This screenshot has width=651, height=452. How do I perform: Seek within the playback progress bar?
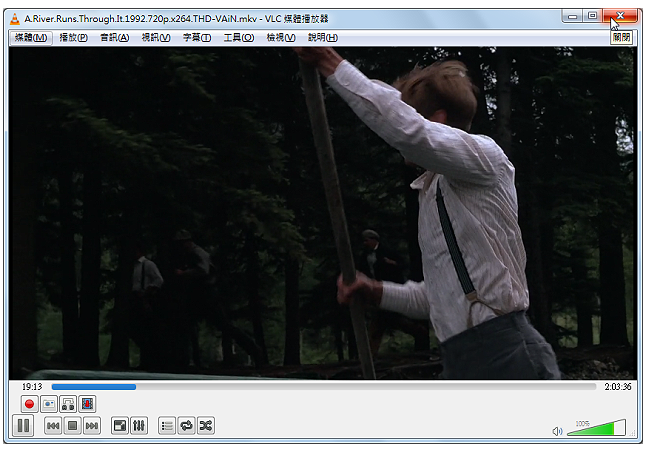point(324,387)
